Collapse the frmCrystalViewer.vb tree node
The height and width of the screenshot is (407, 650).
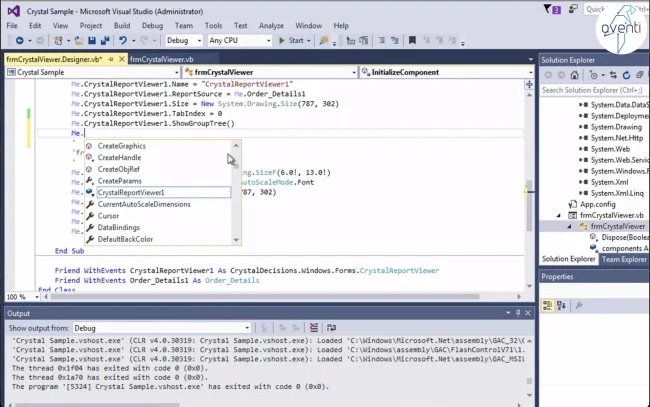coord(559,216)
